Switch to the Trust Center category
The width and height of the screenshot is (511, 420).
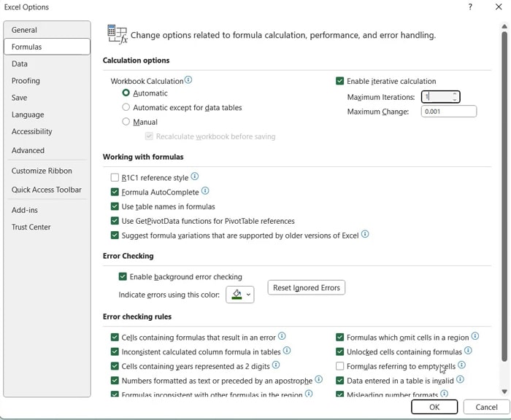tap(31, 227)
